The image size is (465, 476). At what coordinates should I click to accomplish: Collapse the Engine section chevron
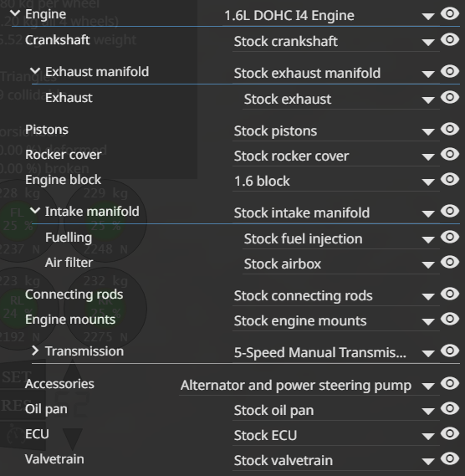15,13
